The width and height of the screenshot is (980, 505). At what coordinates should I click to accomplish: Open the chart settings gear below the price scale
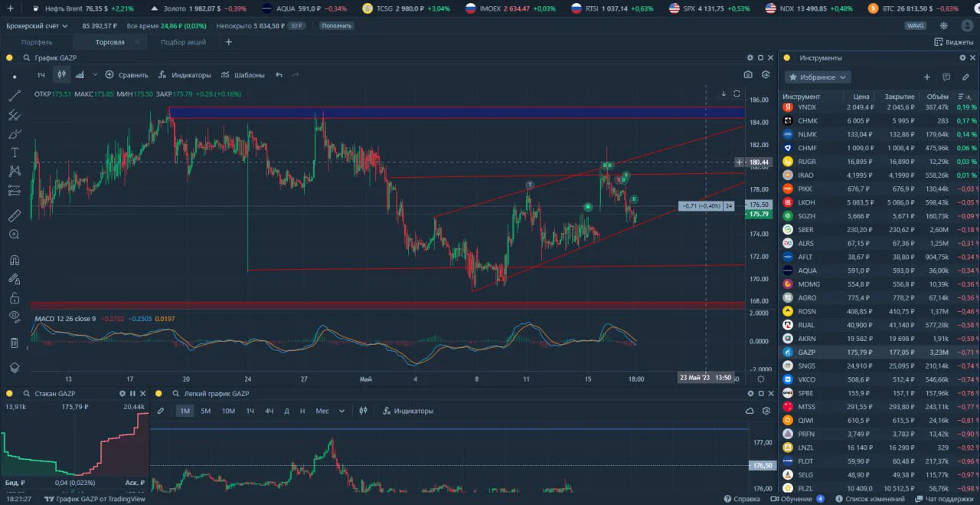pyautogui.click(x=760, y=379)
